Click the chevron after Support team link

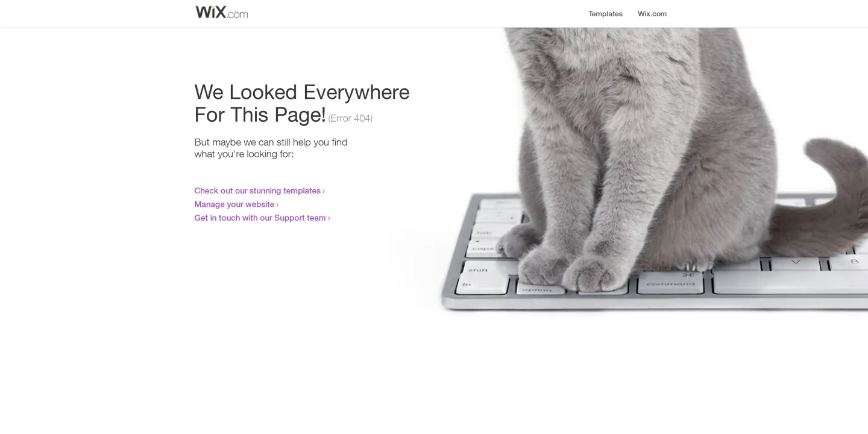coord(329,218)
